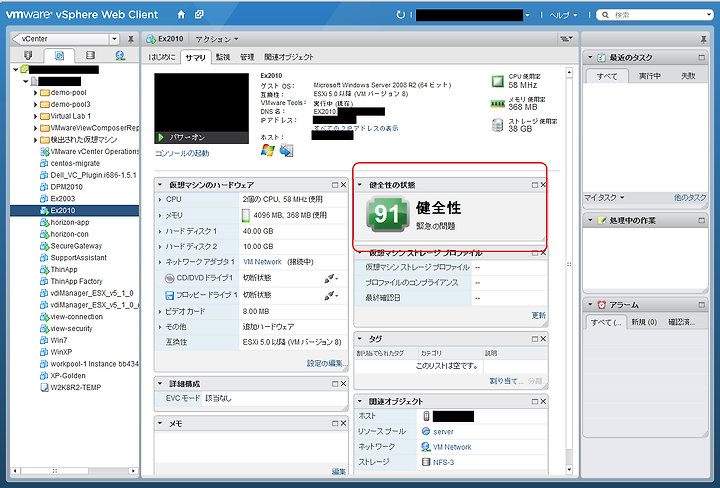This screenshot has width=720, height=488.
Task: Click the search magnifier icon
Action: [x=606, y=15]
